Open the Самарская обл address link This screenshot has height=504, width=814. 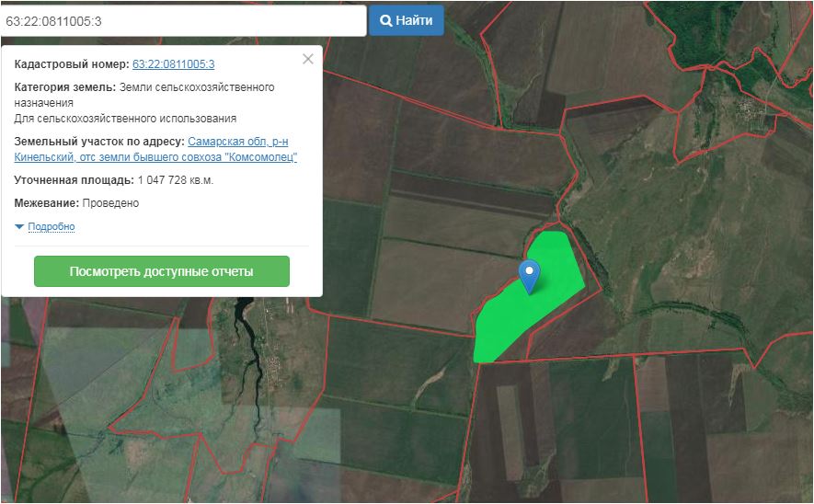(x=155, y=149)
